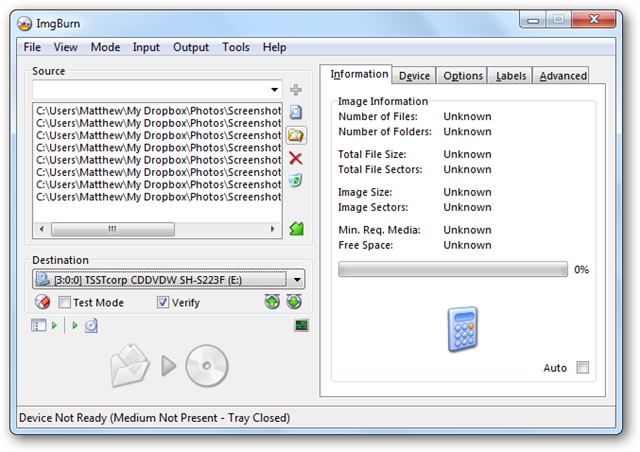Tick the Auto checkbox
This screenshot has height=452, width=640.
tap(583, 367)
